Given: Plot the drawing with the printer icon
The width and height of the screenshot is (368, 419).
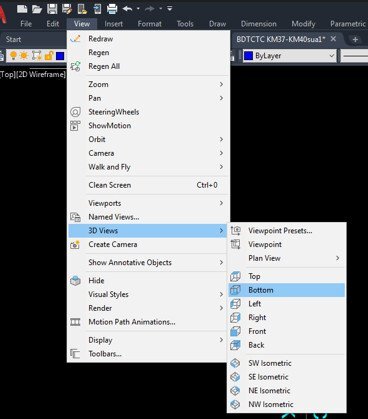Looking at the screenshot, I should tap(112, 9).
